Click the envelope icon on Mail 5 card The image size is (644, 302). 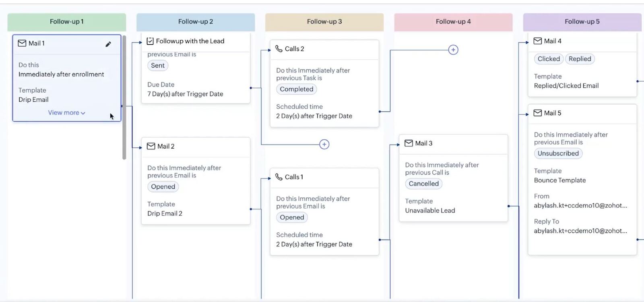coord(537,113)
